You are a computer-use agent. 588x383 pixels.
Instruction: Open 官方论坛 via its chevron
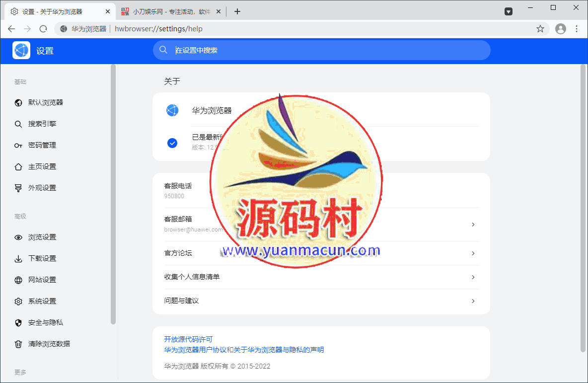tap(473, 253)
